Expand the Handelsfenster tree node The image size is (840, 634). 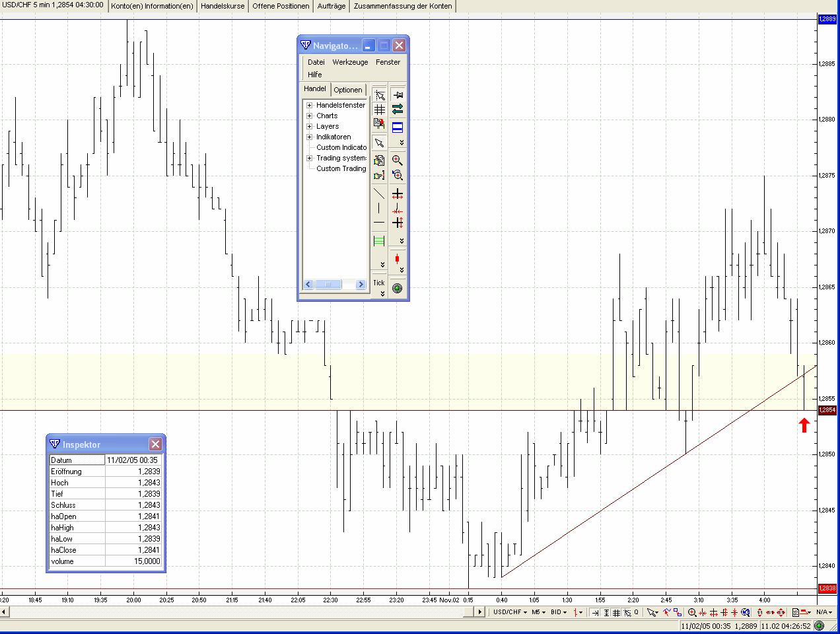(x=309, y=105)
